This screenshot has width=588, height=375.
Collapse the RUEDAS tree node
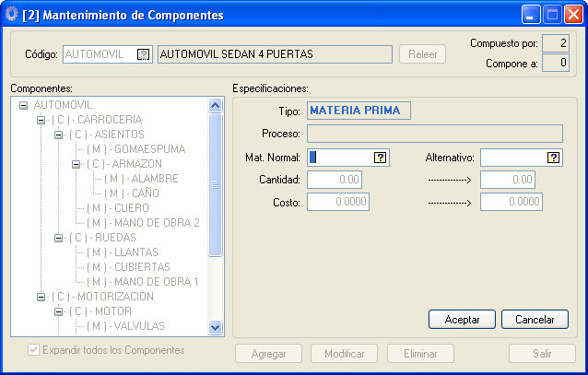click(59, 238)
